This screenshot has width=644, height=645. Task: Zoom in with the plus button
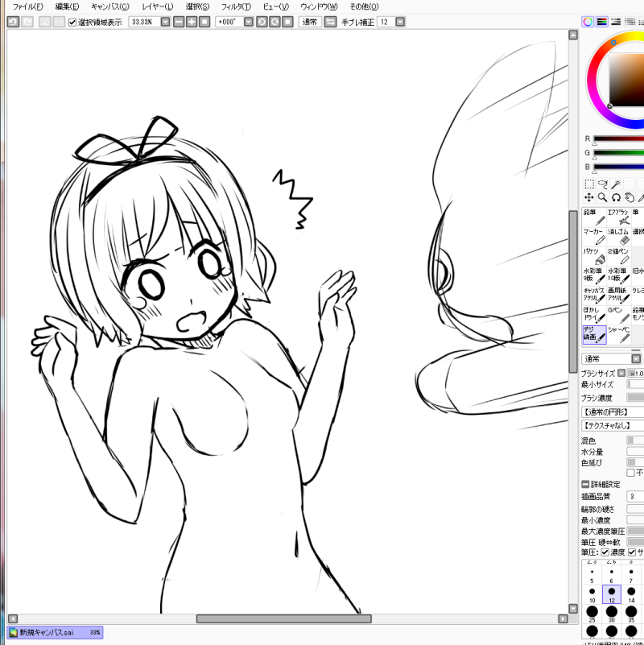click(x=192, y=22)
